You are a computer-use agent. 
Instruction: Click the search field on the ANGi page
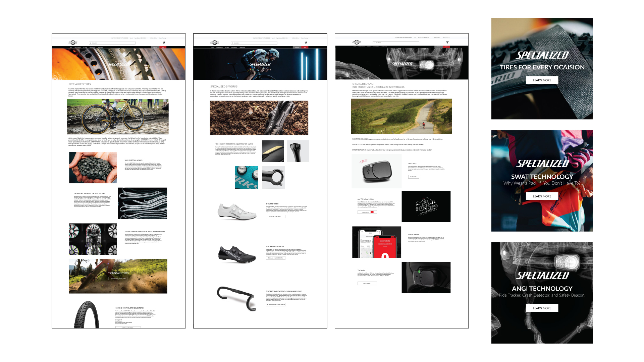click(x=396, y=43)
